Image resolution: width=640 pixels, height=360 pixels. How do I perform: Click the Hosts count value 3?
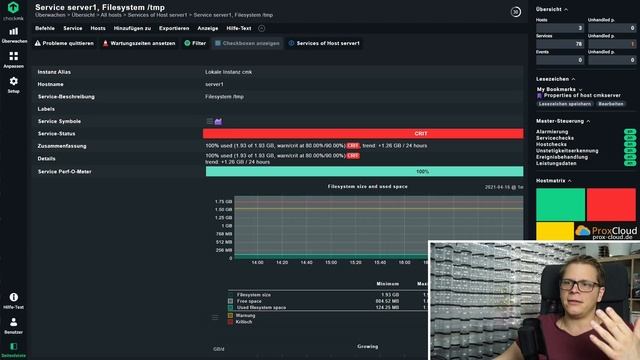point(560,28)
